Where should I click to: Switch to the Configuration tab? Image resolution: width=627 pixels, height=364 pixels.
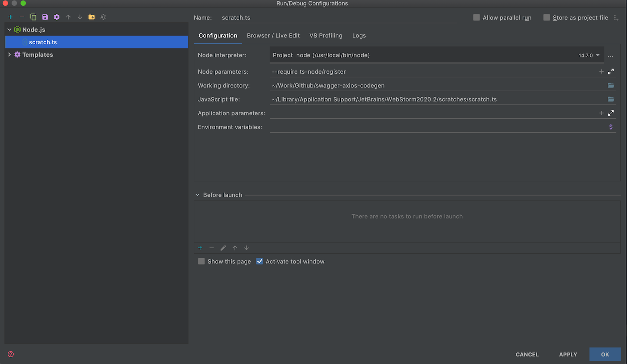[x=218, y=35]
